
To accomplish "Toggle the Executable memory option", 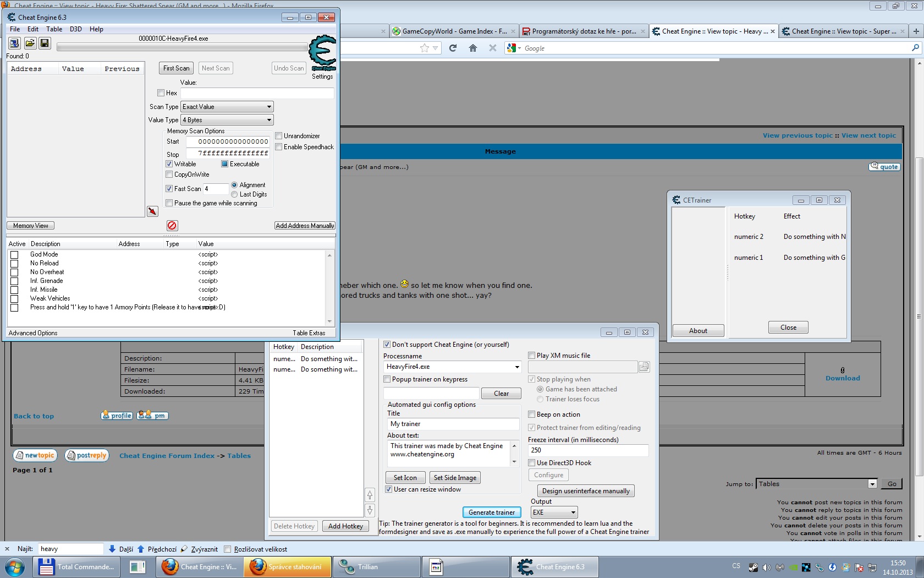I will click(x=224, y=164).
